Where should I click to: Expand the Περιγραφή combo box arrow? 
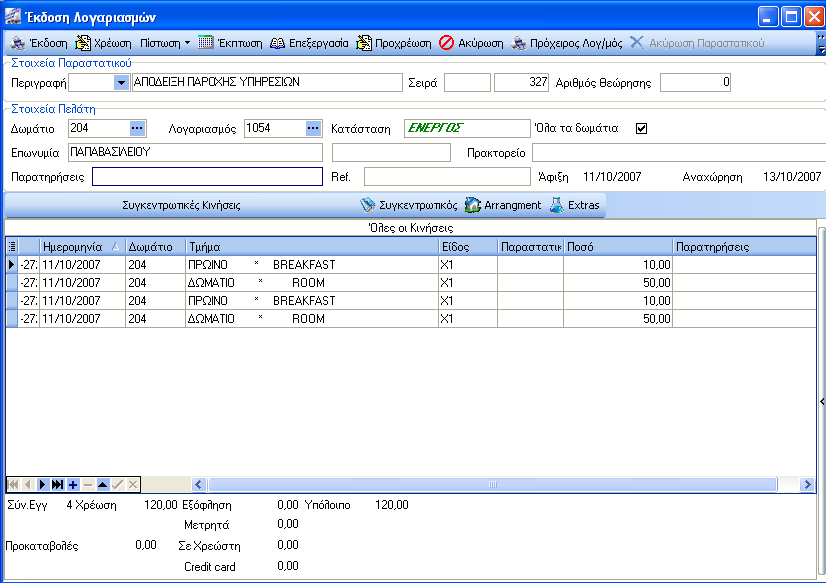pyautogui.click(x=121, y=83)
